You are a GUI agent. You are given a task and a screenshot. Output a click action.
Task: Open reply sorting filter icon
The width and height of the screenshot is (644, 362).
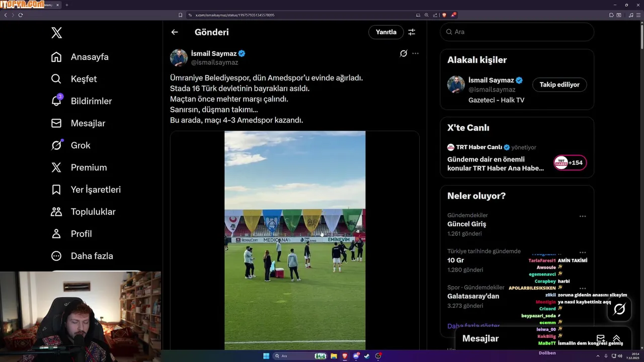tap(412, 32)
